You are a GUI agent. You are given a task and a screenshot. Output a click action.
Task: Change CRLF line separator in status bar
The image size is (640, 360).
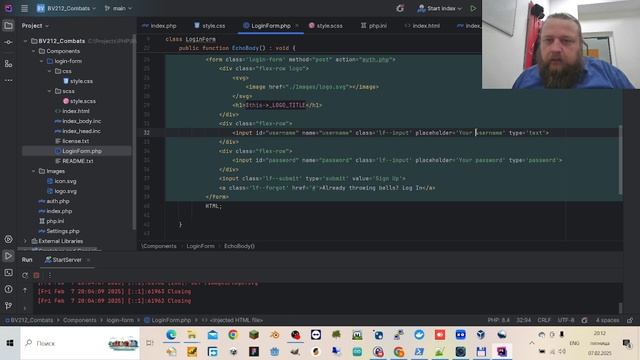pyautogui.click(x=544, y=320)
